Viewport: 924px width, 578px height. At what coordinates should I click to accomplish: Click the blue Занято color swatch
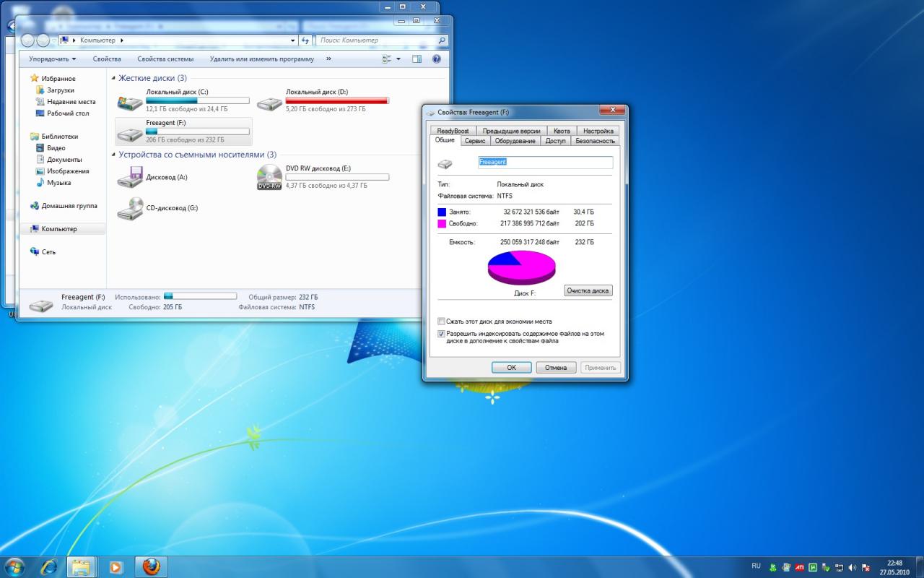[442, 212]
